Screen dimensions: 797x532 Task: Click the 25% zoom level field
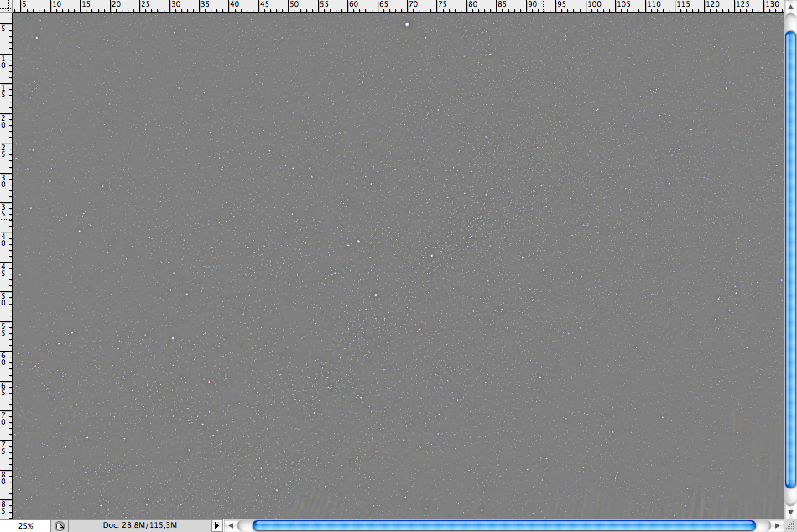[x=25, y=525]
